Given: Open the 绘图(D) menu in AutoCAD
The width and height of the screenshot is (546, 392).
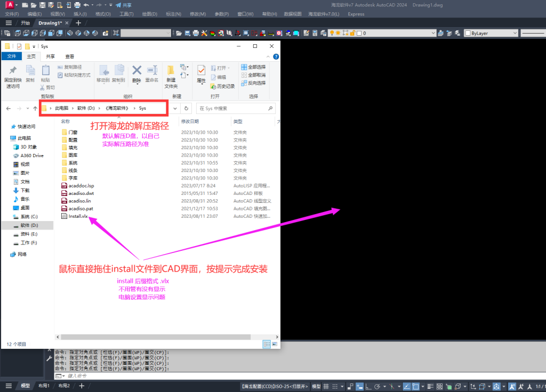Looking at the screenshot, I should (x=150, y=14).
